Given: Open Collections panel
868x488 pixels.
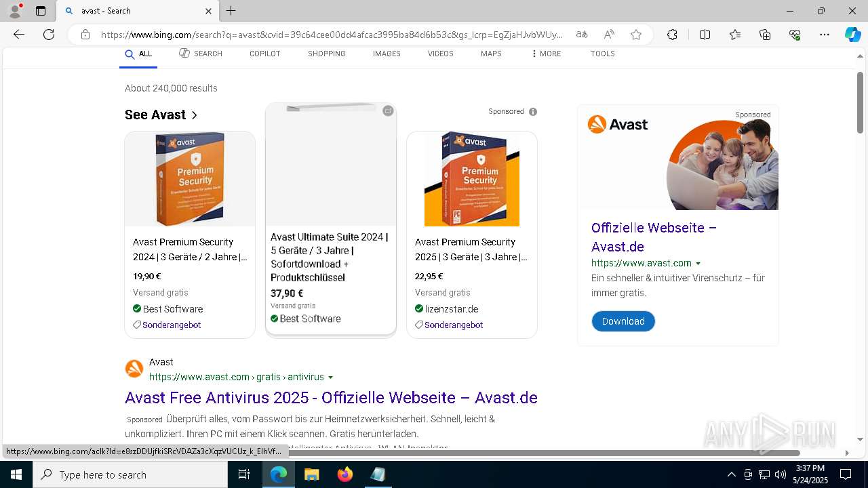Looking at the screenshot, I should click(x=765, y=35).
